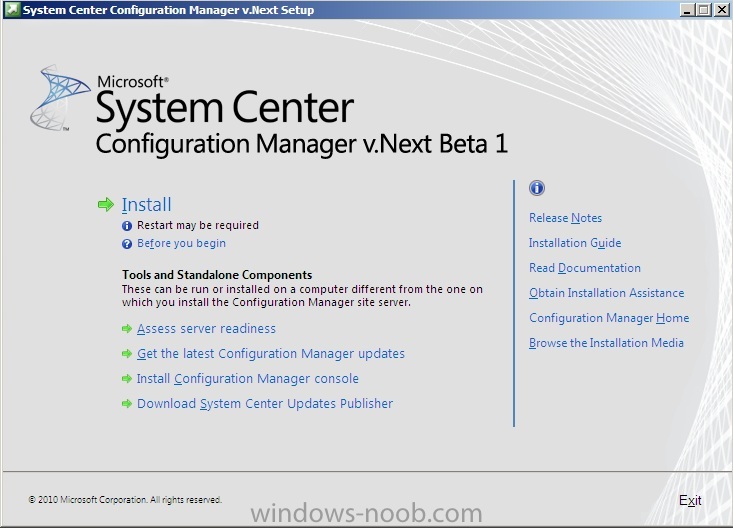Click the Tools and Standalone Components heading

217,275
